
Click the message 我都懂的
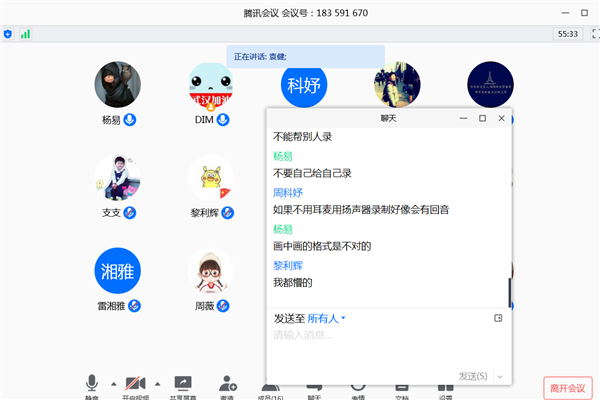tap(293, 283)
